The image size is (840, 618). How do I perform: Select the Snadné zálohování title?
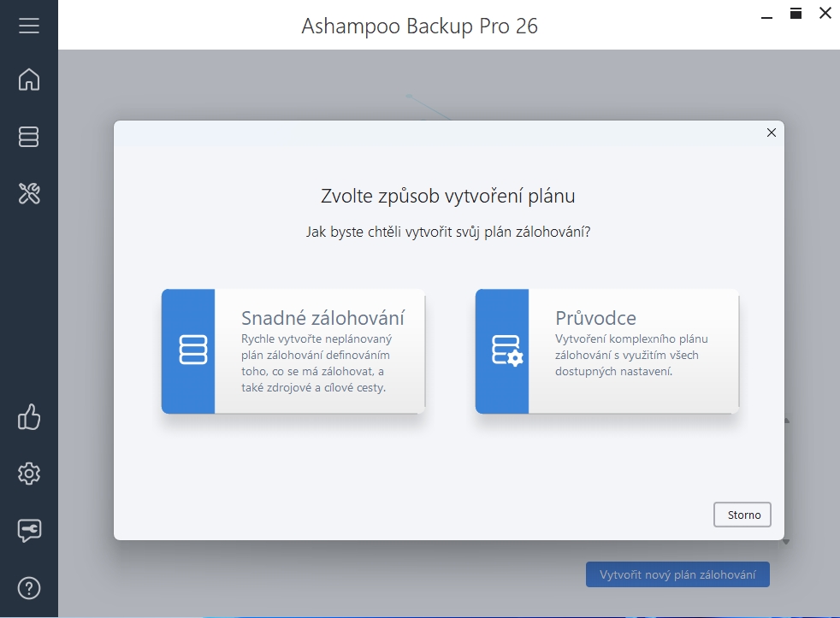pos(322,318)
